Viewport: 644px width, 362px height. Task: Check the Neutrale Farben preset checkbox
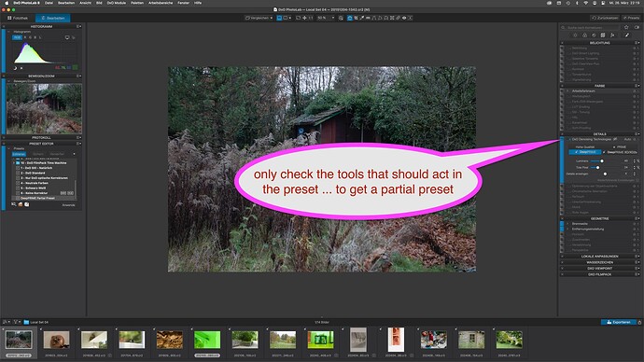pyautogui.click(x=18, y=183)
